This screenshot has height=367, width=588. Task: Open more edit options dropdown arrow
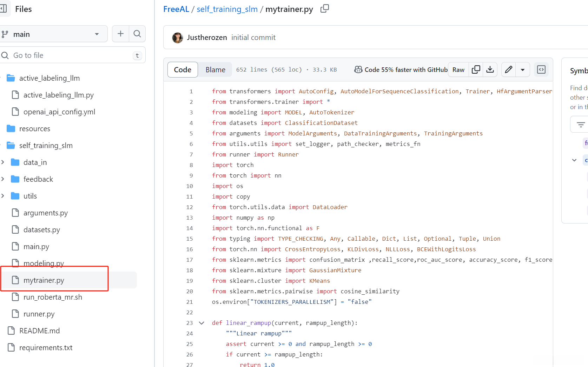tap(523, 69)
